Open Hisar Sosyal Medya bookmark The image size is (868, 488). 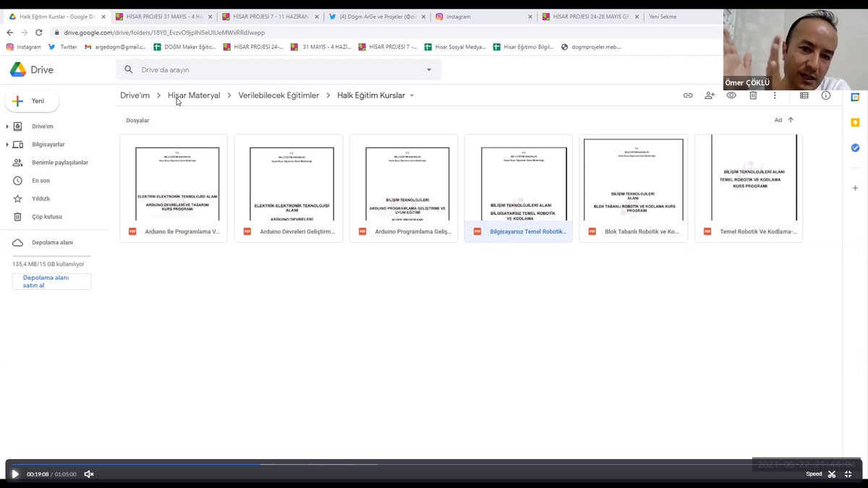(456, 47)
